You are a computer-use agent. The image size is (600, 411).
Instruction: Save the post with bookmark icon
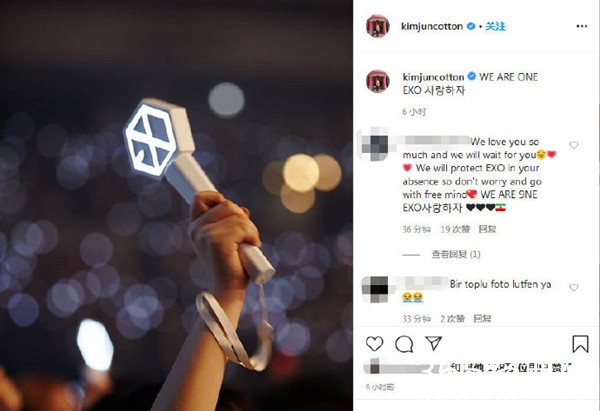click(x=580, y=343)
